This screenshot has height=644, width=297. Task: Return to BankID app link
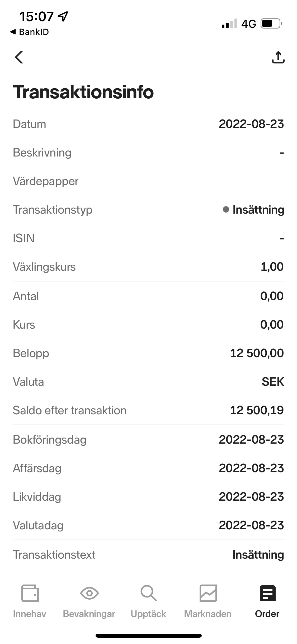30,32
